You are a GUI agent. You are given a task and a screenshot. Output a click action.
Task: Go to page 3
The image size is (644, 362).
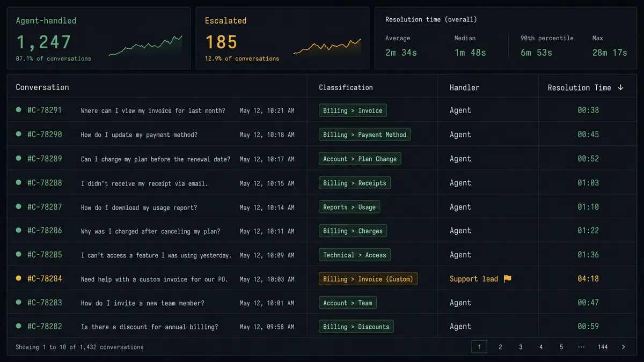pyautogui.click(x=521, y=347)
